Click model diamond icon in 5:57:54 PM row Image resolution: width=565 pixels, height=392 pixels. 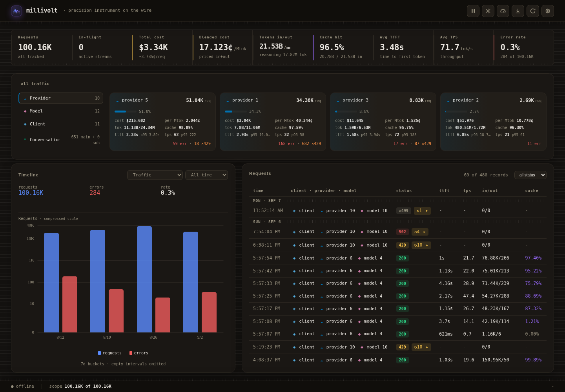(359, 258)
